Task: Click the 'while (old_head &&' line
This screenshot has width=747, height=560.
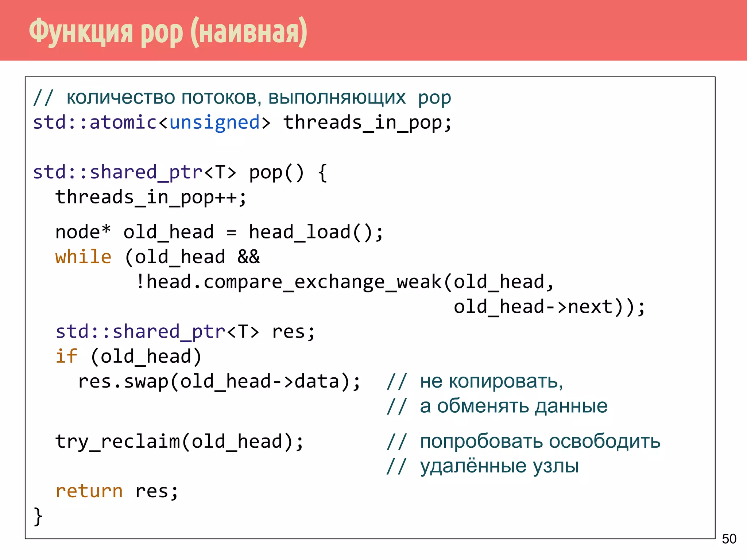Action: 158,257
